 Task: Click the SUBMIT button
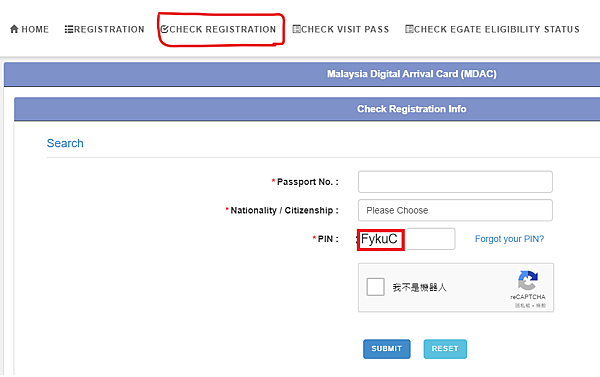pyautogui.click(x=386, y=349)
